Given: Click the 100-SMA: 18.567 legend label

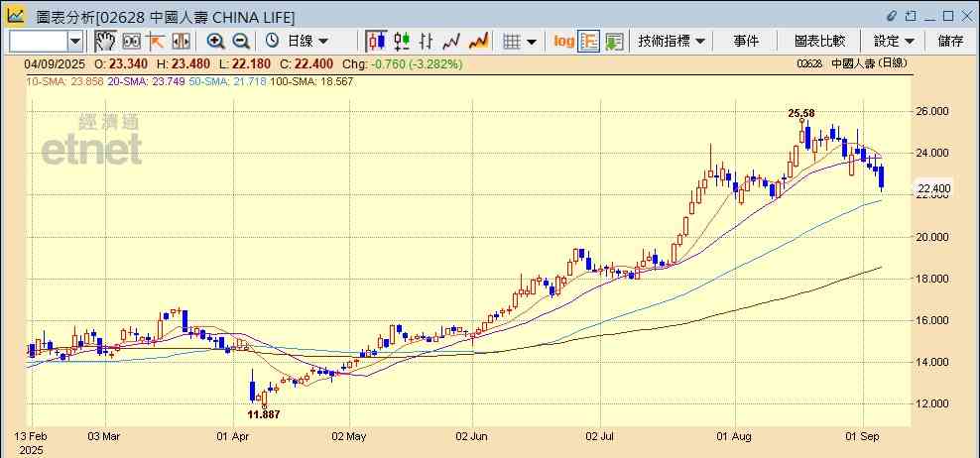Looking at the screenshot, I should click(310, 81).
